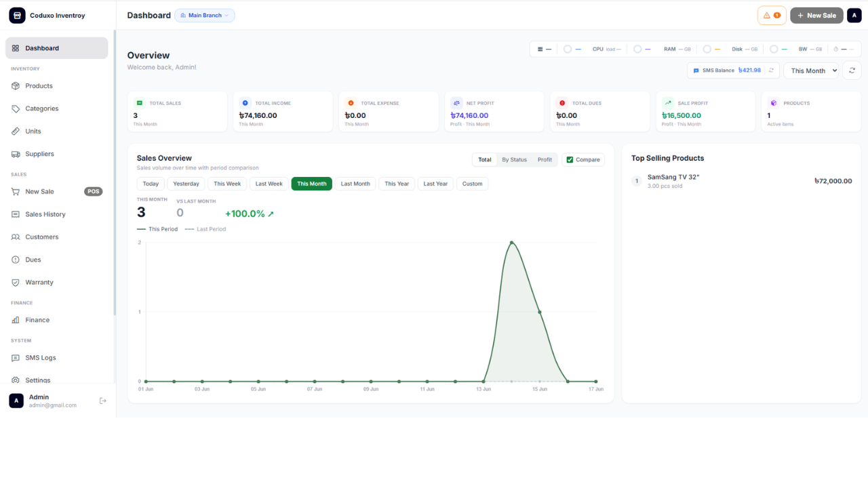Choose the Custom range filter

pyautogui.click(x=473, y=184)
